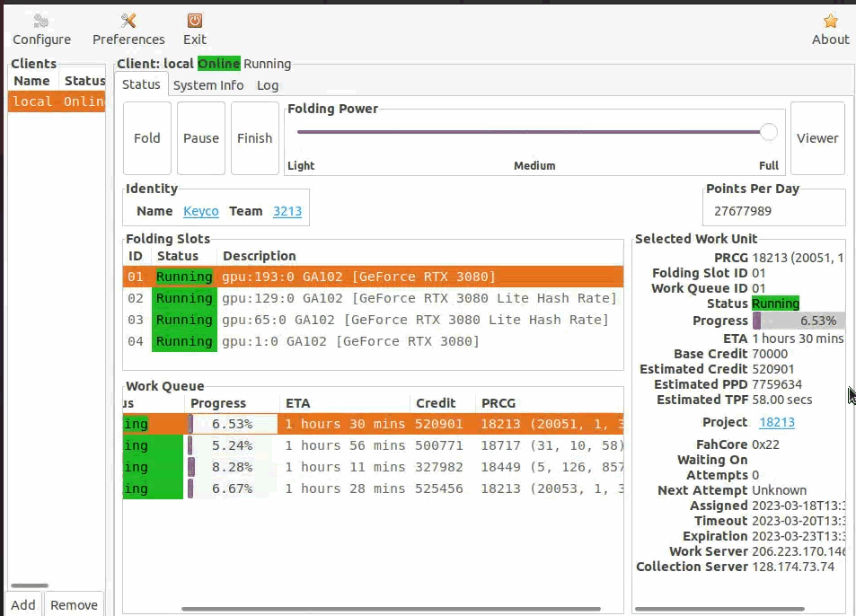
Task: Open the About star icon
Action: pyautogui.click(x=830, y=22)
